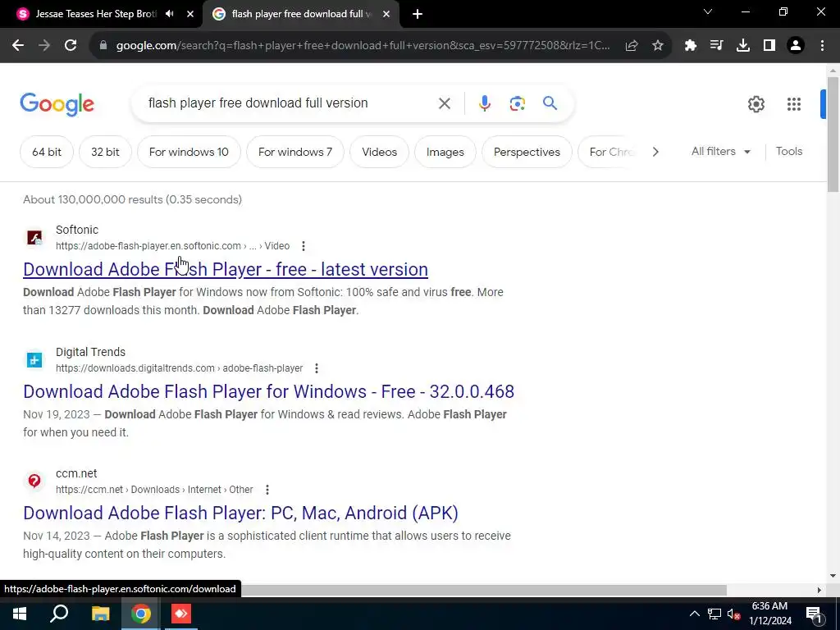
Task: Reload the page with the refresh icon
Action: 71,46
